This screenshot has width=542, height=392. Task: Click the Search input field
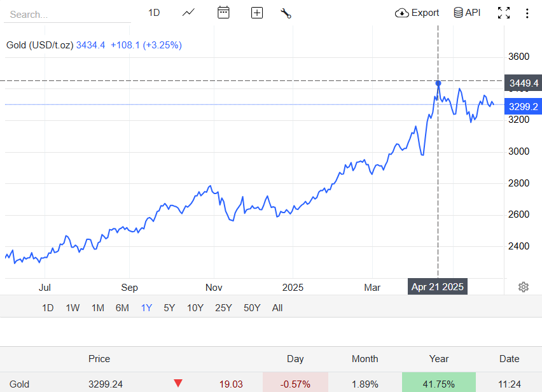click(x=67, y=15)
